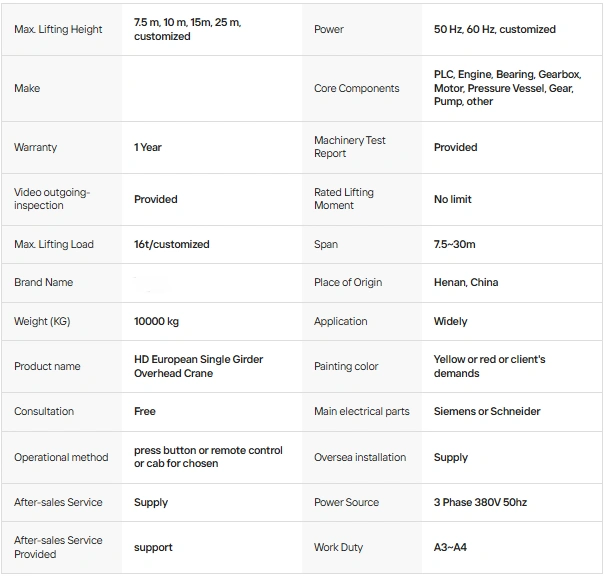606x578 pixels.
Task: Click the 50 Hz, 60 Hz power value
Action: tap(494, 30)
